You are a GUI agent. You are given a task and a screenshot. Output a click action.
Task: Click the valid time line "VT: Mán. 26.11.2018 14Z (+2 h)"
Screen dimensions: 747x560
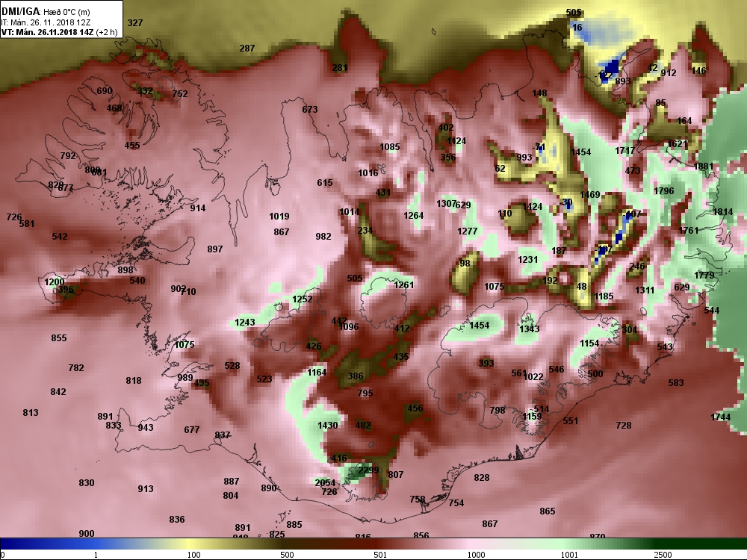pyautogui.click(x=60, y=32)
